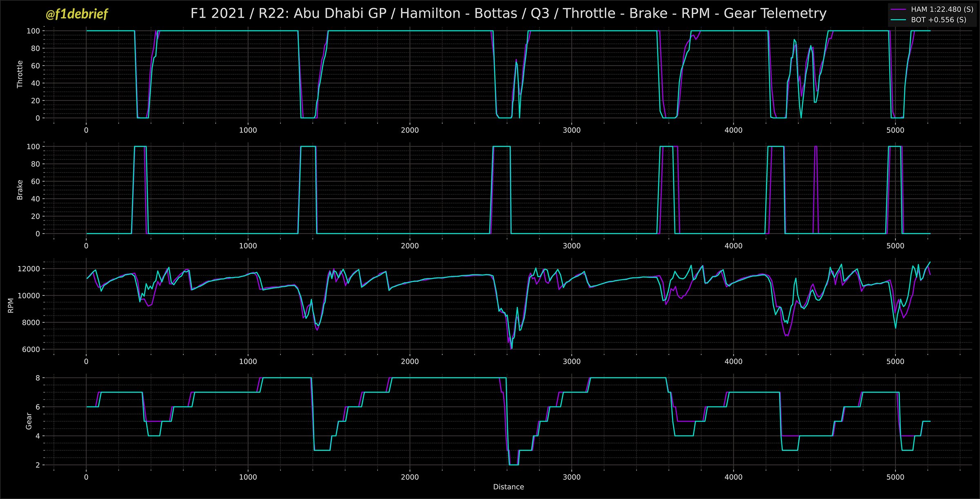The image size is (980, 499).
Task: Click the 3000 tick under the Throttle chart
Action: click(x=571, y=130)
